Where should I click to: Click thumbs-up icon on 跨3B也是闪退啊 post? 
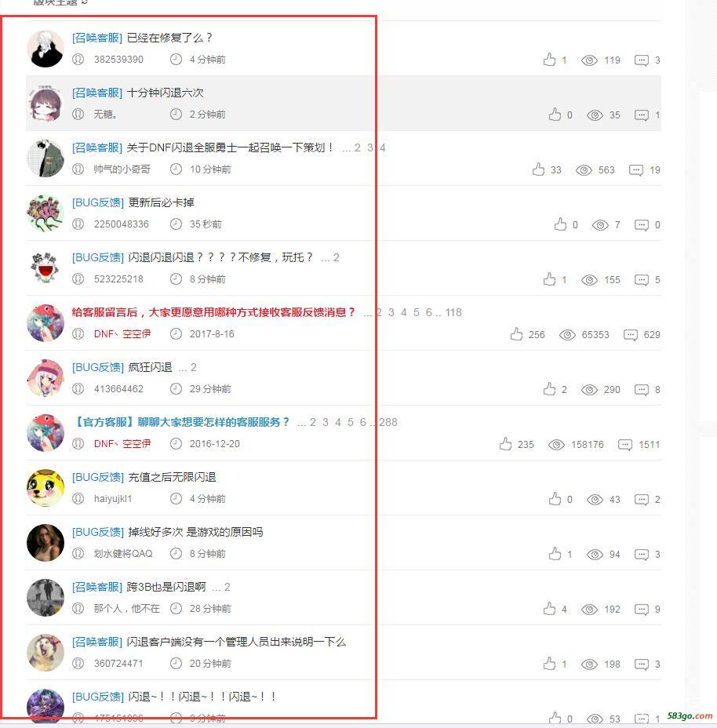[x=549, y=609]
